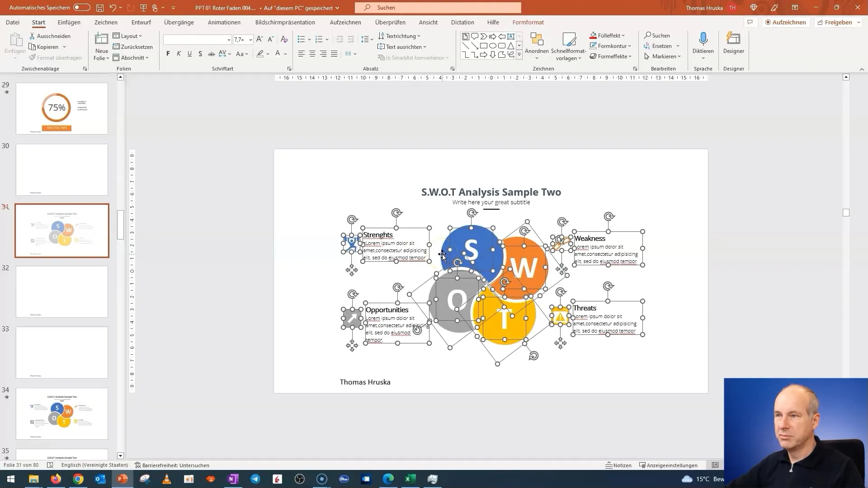Viewport: 868px width, 488px height.
Task: Open the Formformat ribbon tab
Action: click(528, 22)
